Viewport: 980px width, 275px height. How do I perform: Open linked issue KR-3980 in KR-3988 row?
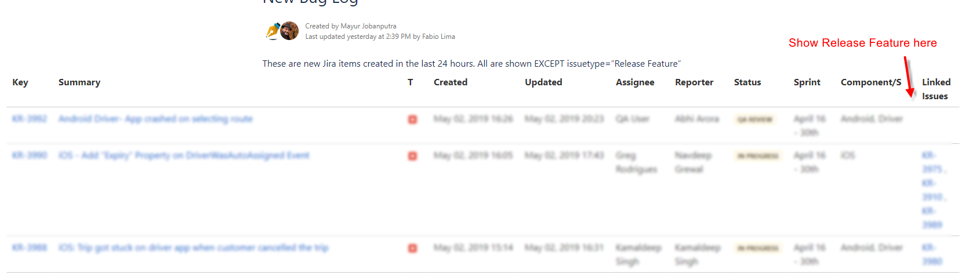[x=932, y=255]
